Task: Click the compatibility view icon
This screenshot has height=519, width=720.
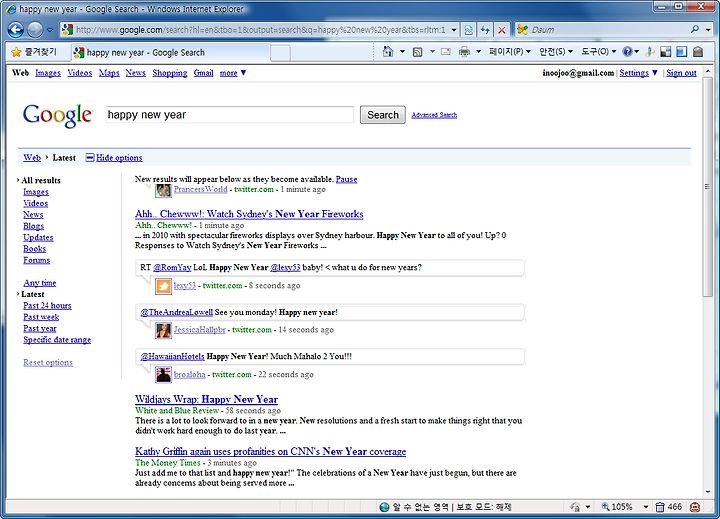Action: (x=468, y=30)
